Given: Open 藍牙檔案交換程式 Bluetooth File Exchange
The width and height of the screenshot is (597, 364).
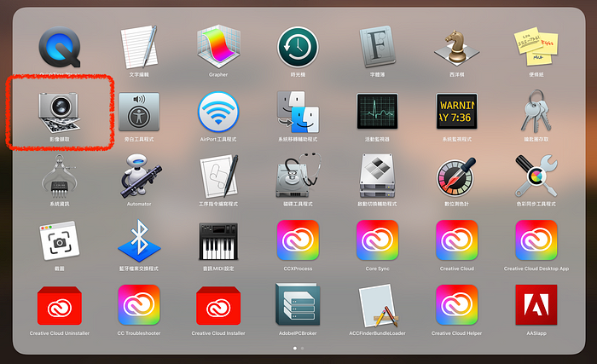Looking at the screenshot, I should pyautogui.click(x=139, y=240).
